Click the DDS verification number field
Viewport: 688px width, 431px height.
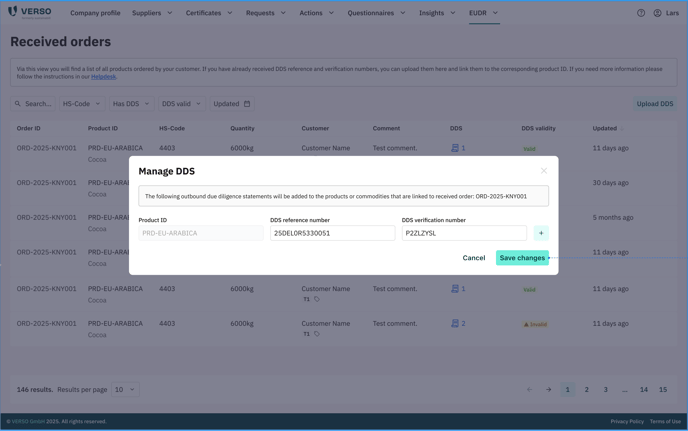pos(464,233)
